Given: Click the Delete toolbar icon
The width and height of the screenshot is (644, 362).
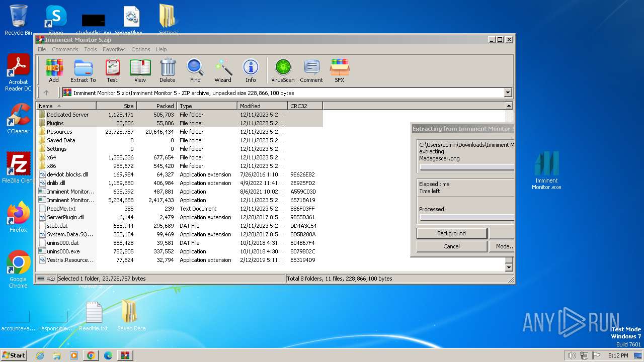Looking at the screenshot, I should 168,70.
